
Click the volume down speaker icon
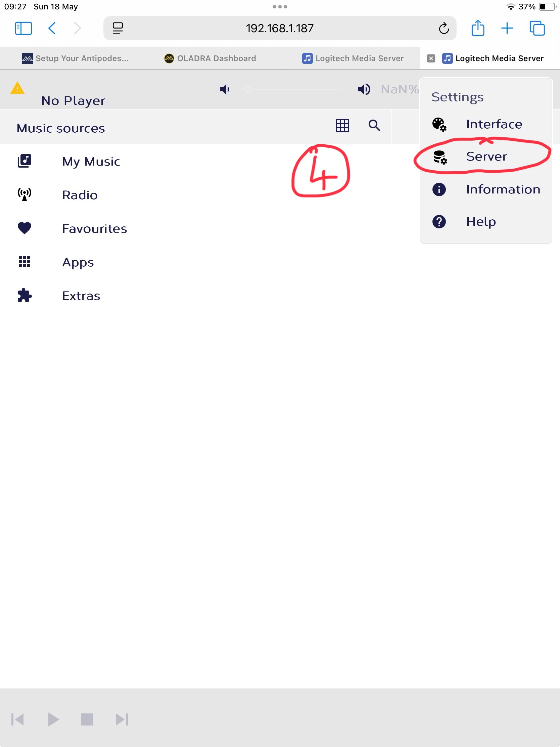(225, 89)
